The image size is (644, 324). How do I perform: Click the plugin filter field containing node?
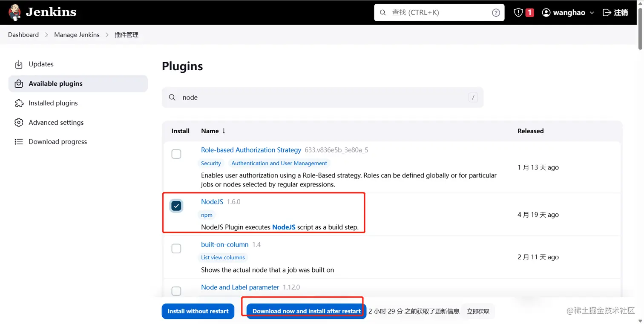pyautogui.click(x=322, y=97)
